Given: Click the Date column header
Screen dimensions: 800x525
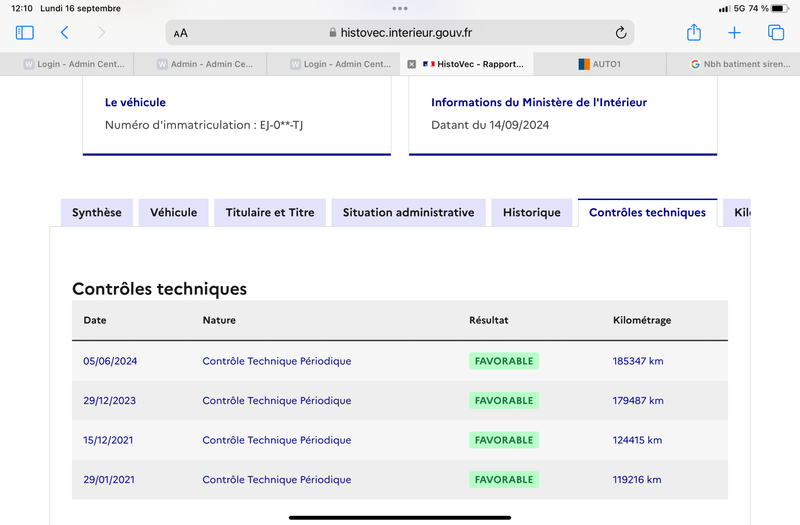Looking at the screenshot, I should (95, 320).
